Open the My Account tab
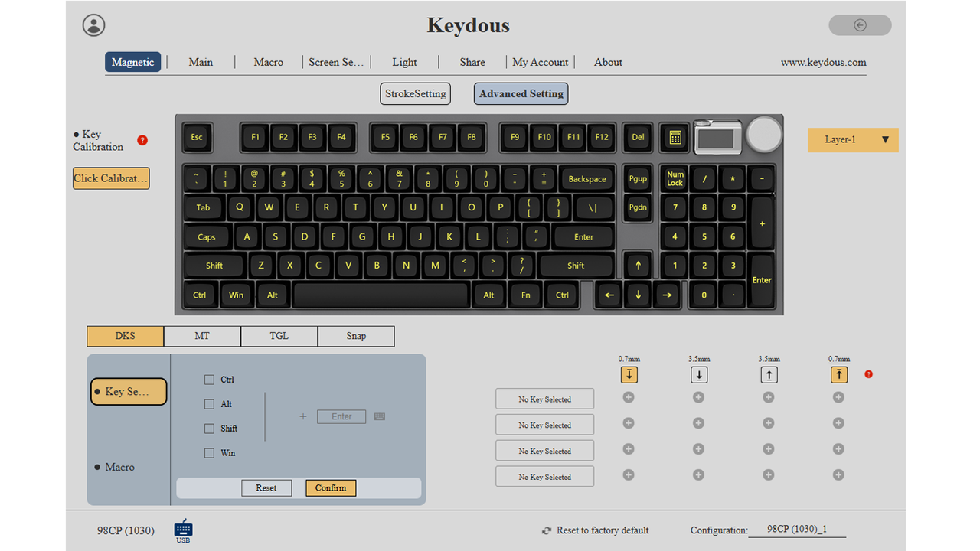Screen dimensions: 980x551 point(541,62)
